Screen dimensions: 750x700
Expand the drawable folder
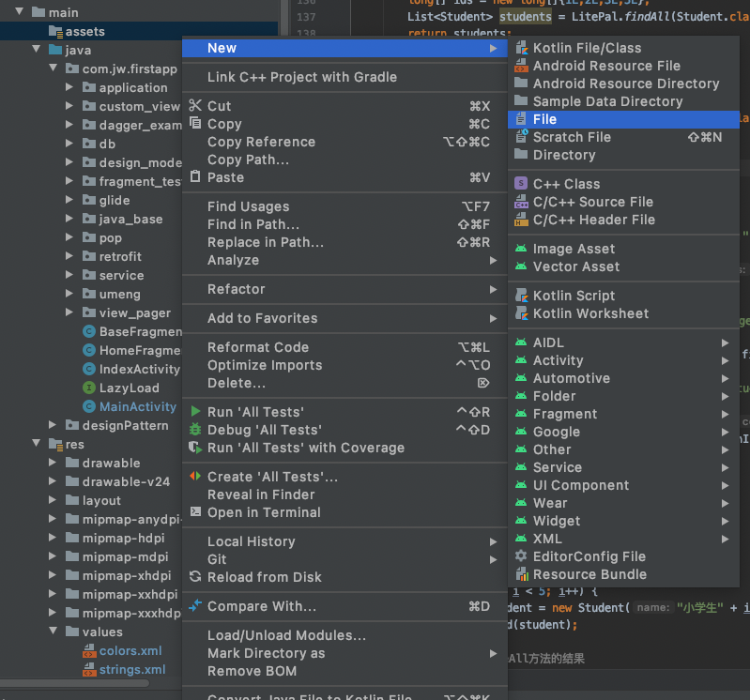(x=53, y=462)
